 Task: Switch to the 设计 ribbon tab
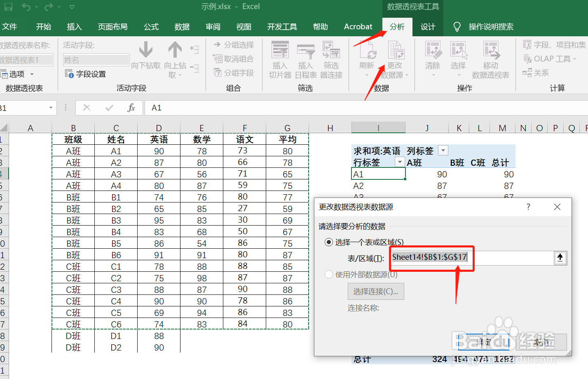[x=427, y=26]
